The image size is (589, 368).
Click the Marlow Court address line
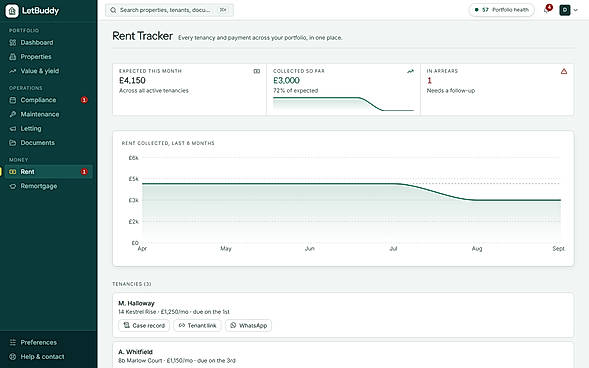(177, 360)
